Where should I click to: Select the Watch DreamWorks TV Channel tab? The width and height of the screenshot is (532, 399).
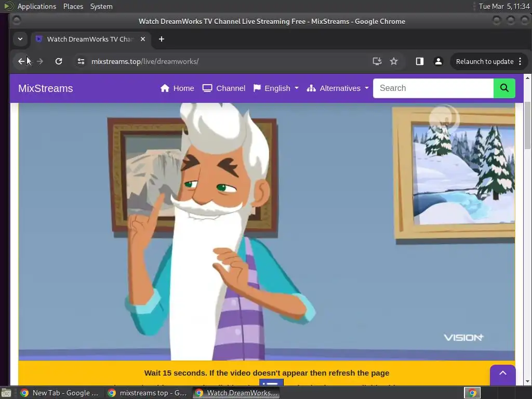pyautogui.click(x=90, y=39)
